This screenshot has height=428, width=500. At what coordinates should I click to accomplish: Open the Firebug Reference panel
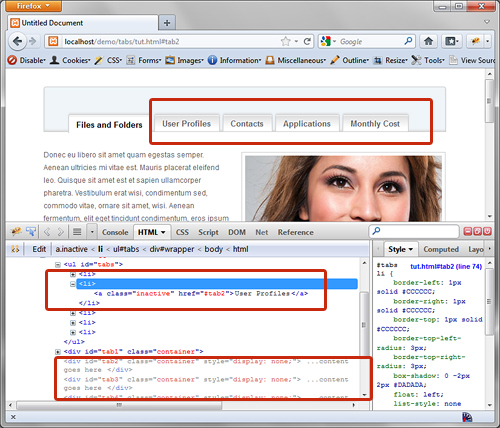(296, 232)
